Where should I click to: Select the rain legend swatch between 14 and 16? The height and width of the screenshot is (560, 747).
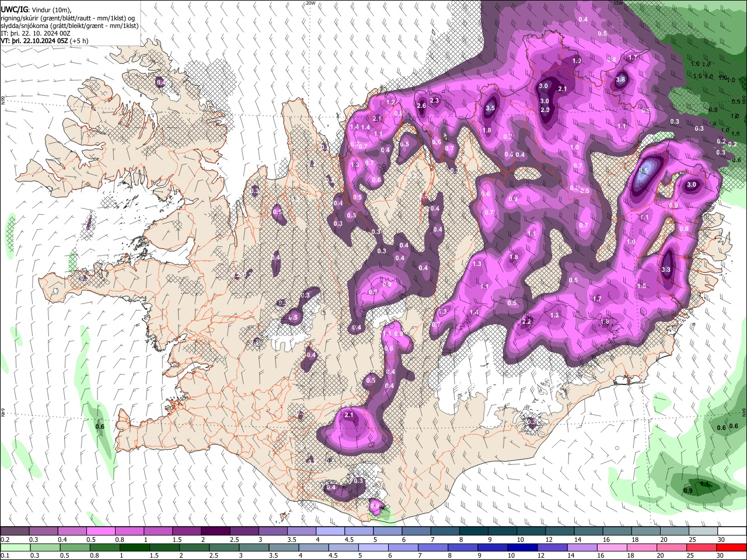pos(581,547)
